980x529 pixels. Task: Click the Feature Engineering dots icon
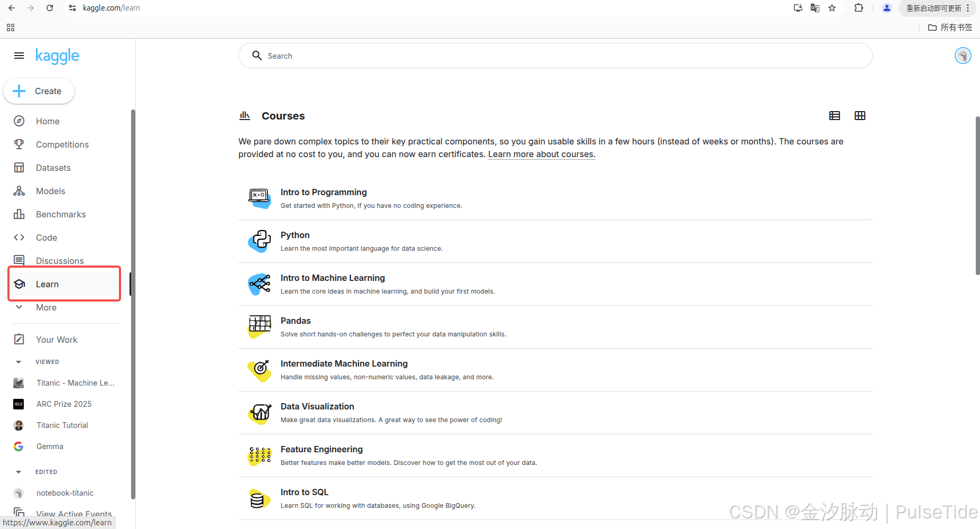pos(260,455)
